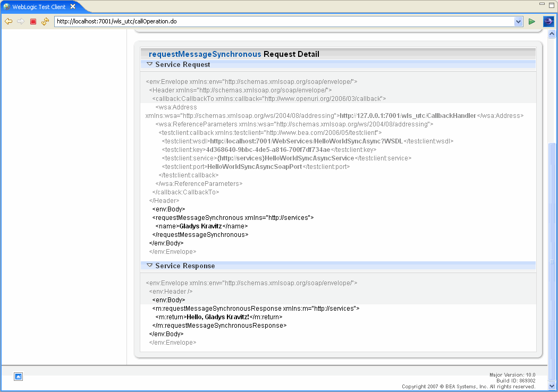The image size is (558, 392).
Task: Click the Major Version: 10.0 text
Action: click(512, 375)
